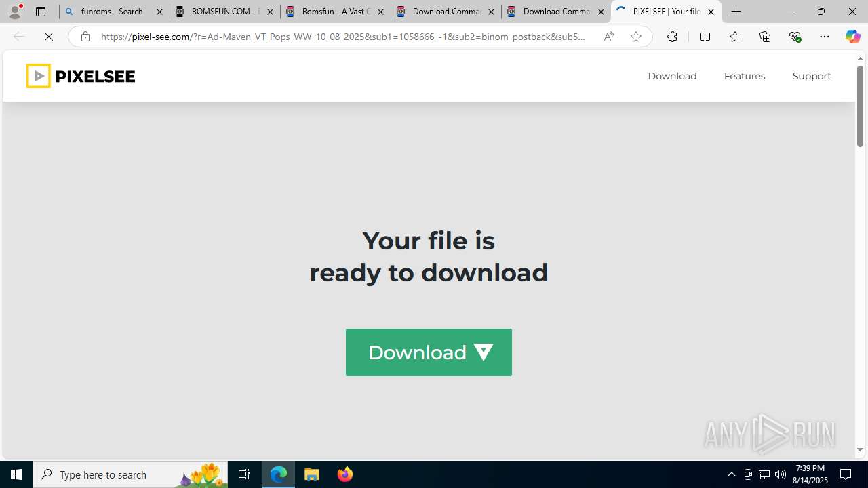Close the first Download Comman tab

pyautogui.click(x=491, y=12)
